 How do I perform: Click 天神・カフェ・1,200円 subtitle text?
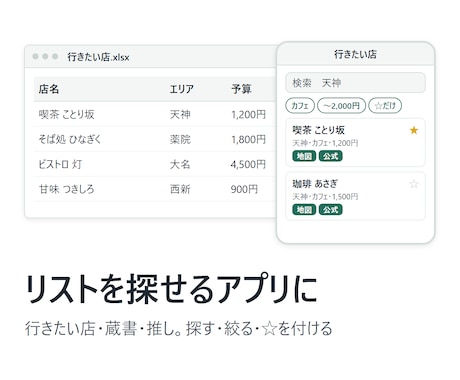tap(325, 143)
